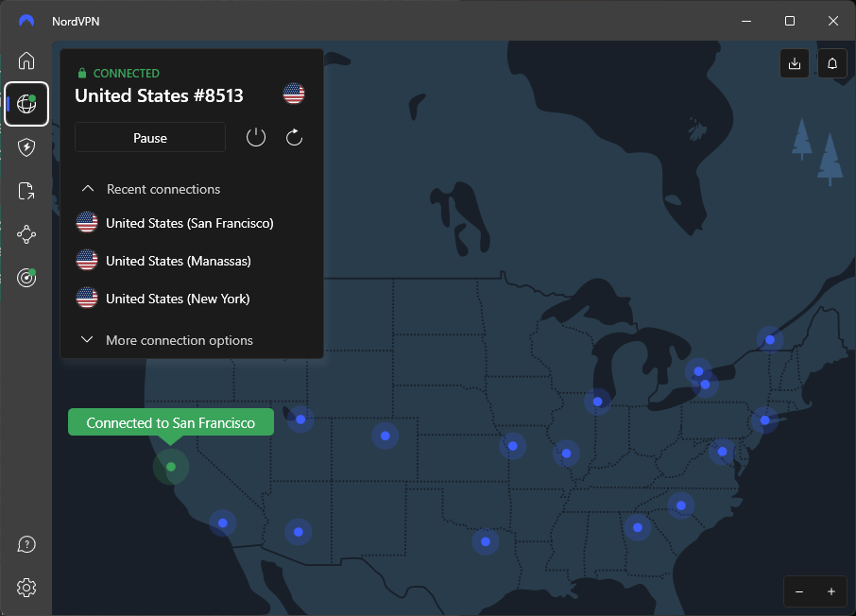Select the Dallas server dot in Texas
The image size is (856, 616).
486,541
